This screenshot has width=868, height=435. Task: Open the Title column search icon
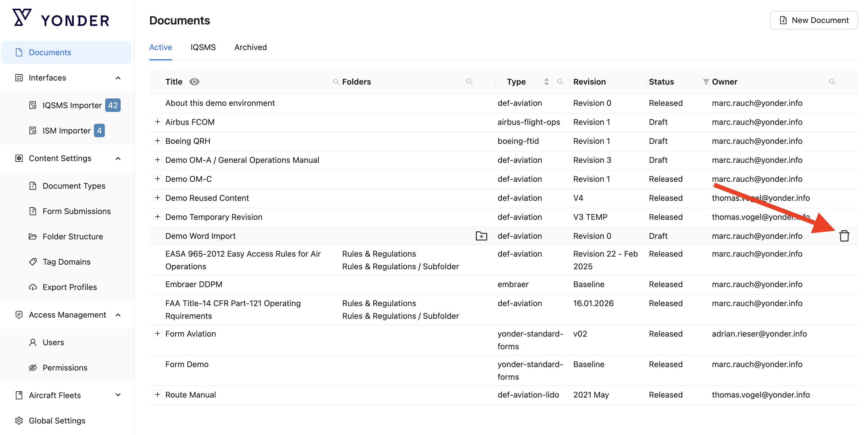click(x=336, y=81)
